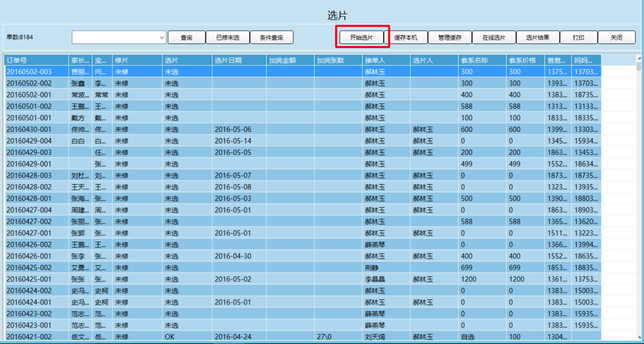
Task: Sort by 套系价格 column header
Action: pyautogui.click(x=525, y=60)
